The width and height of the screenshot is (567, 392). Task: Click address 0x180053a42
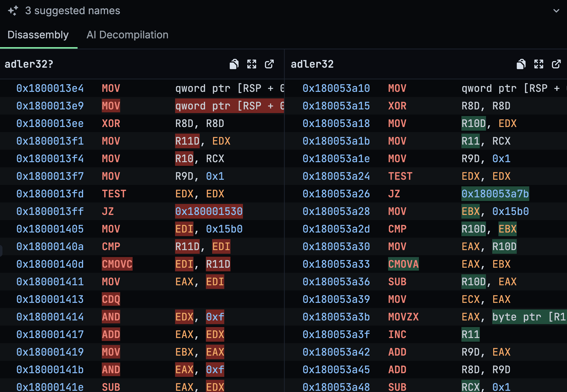tap(336, 352)
